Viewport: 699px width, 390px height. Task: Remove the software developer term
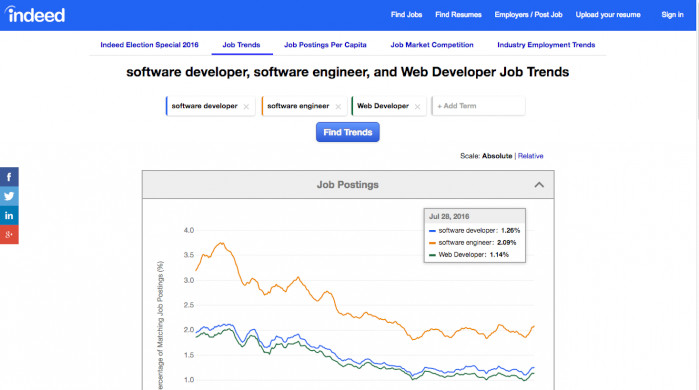(246, 107)
